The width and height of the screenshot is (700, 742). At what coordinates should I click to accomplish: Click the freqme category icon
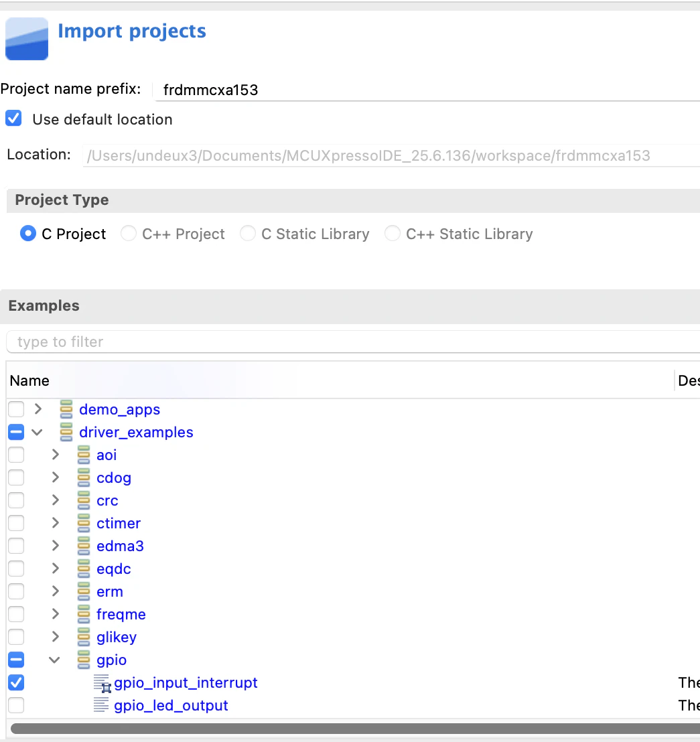[x=84, y=614]
